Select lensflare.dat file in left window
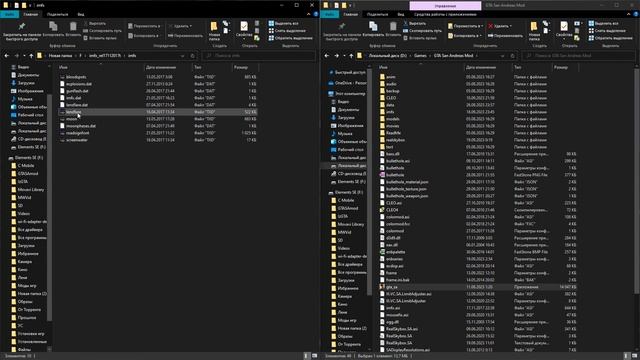The height and width of the screenshot is (360, 640). (x=77, y=105)
